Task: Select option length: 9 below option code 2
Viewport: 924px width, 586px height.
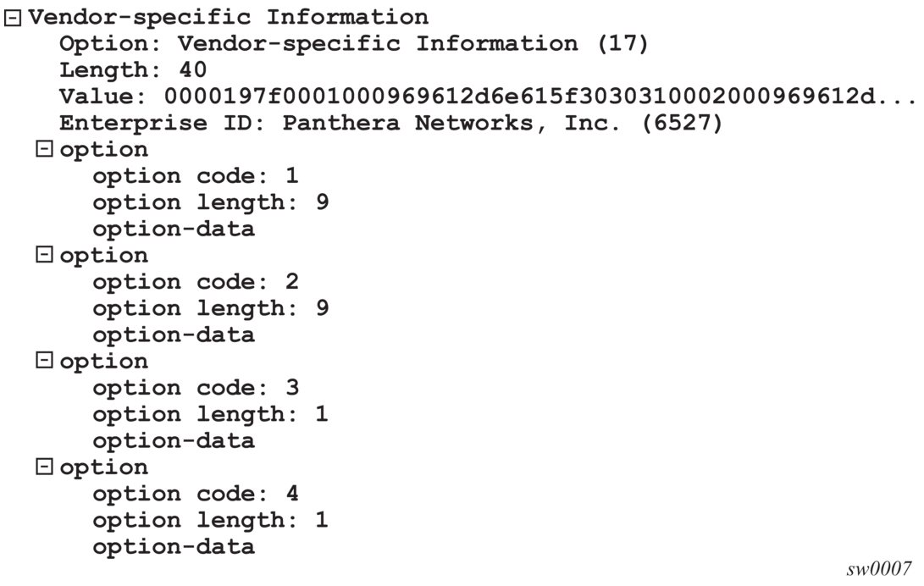Action: click(210, 309)
